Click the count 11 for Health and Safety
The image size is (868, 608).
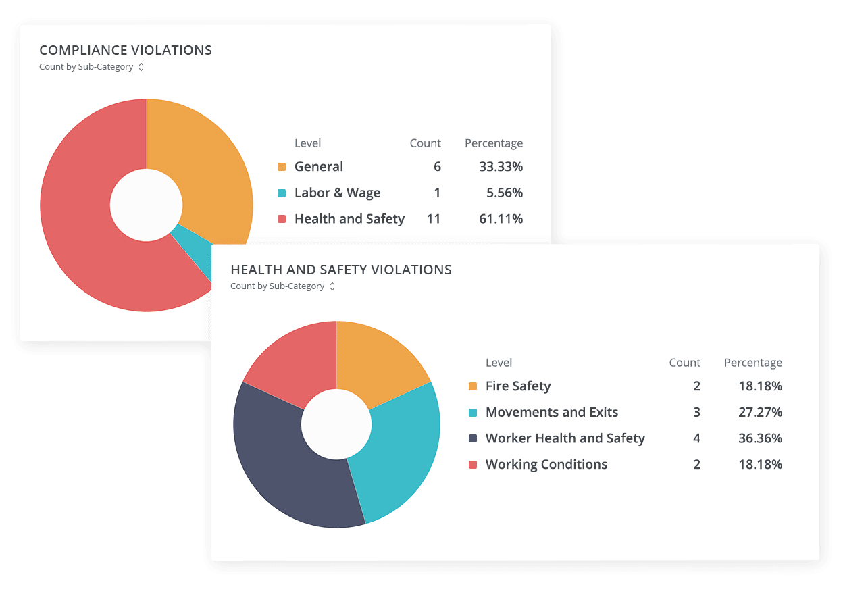pos(434,219)
